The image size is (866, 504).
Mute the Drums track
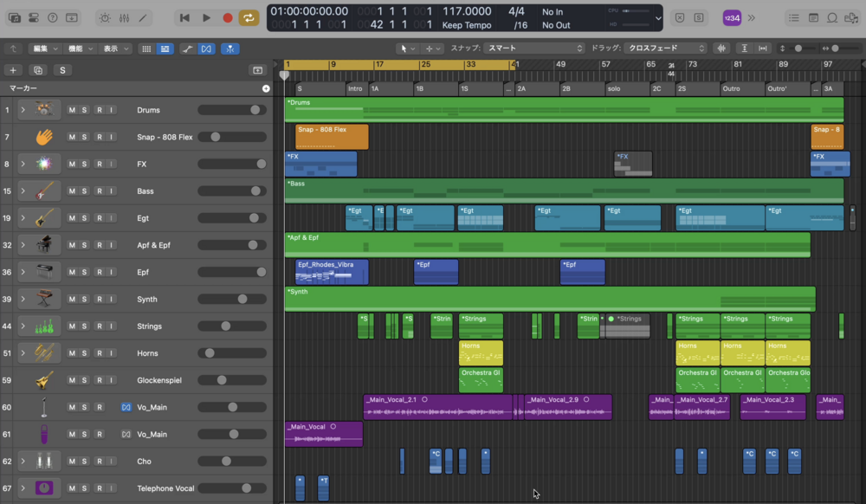point(73,110)
